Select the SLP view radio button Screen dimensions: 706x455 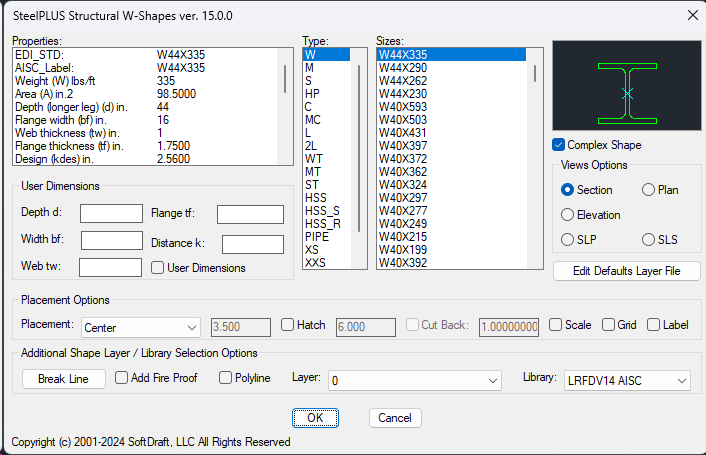click(x=567, y=239)
